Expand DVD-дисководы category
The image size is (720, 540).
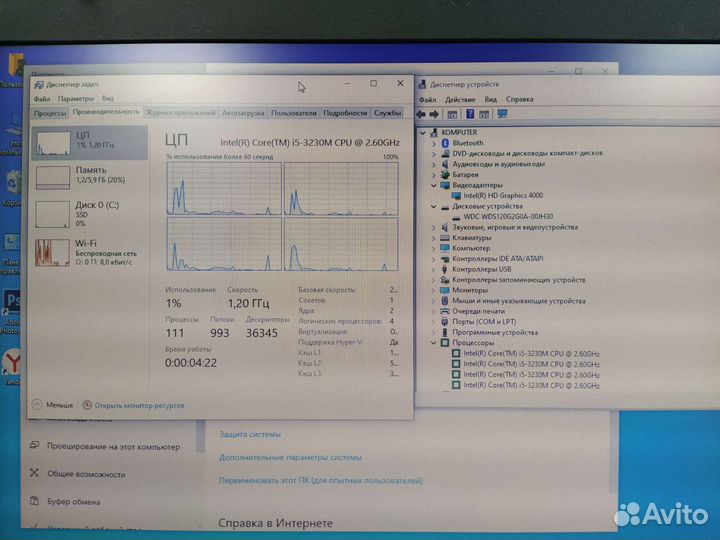(433, 154)
